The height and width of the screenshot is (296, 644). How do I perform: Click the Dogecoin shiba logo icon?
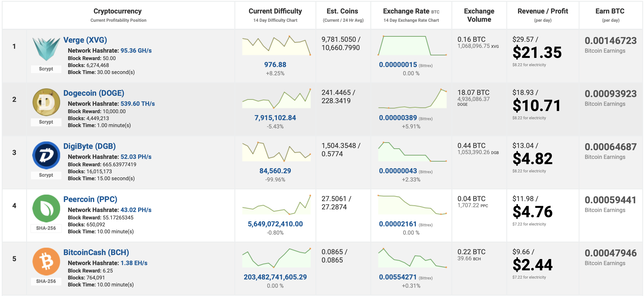[x=46, y=102]
